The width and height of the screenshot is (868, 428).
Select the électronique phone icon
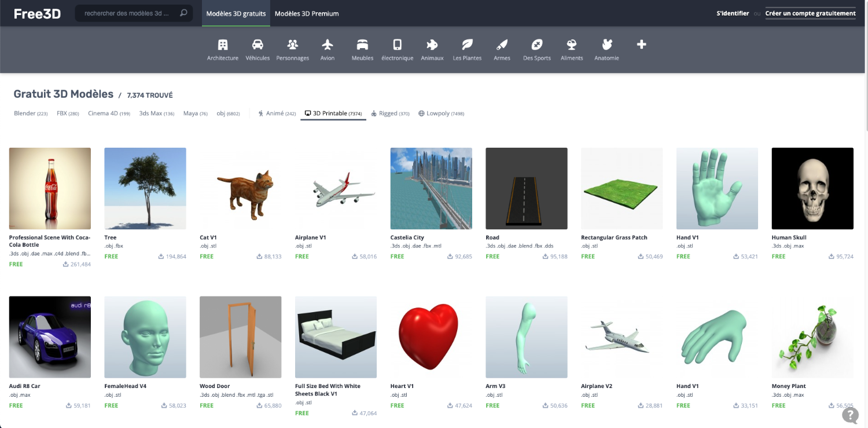pos(397,45)
